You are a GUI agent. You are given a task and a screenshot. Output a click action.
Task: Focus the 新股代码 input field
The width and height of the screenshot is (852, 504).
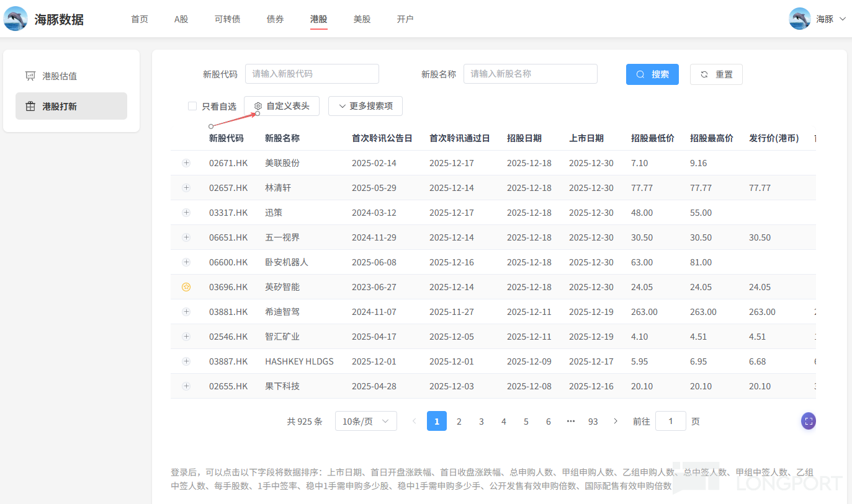312,74
